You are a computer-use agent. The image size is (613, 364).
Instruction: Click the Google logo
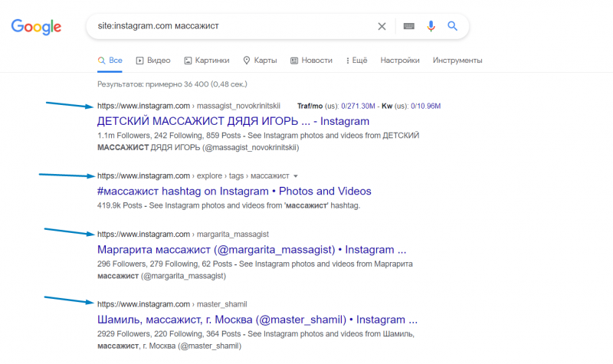(36, 27)
